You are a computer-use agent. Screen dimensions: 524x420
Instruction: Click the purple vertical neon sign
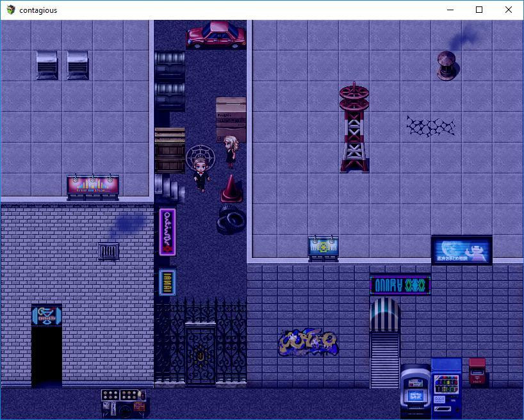[x=167, y=232]
